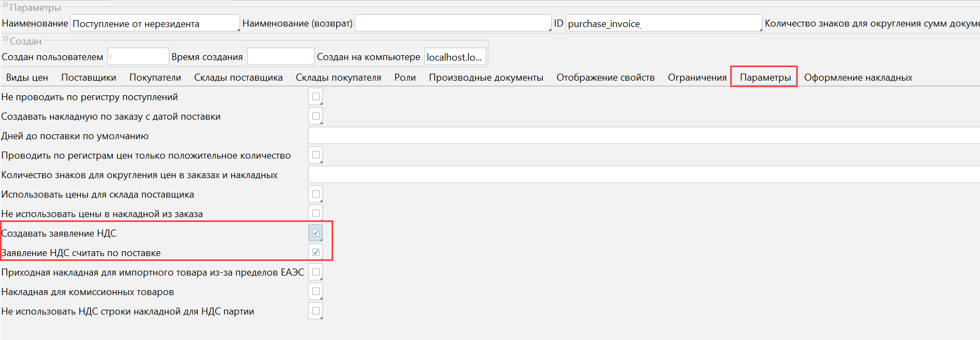The height and width of the screenshot is (340, 980).
Task: Focus the Наименование (возврат) input field
Action: 452,23
